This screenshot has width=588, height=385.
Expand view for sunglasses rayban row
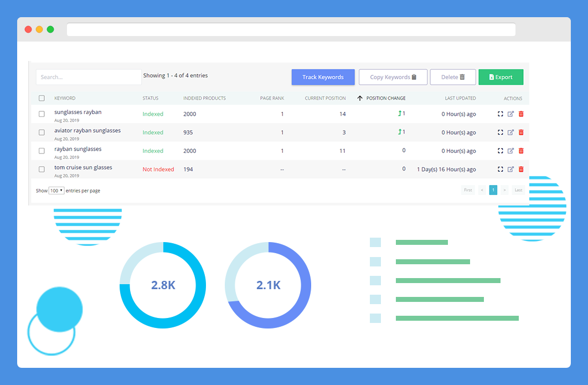[x=501, y=114]
